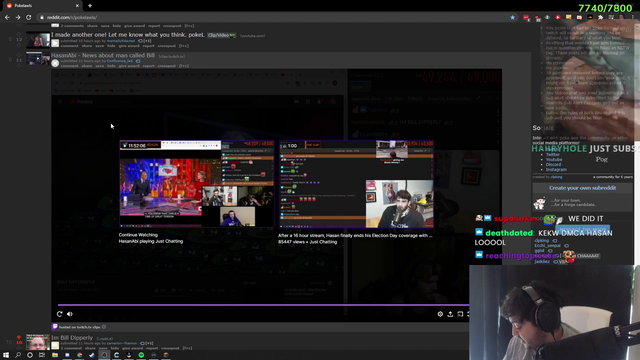Open Spotify from the taskbar
This screenshot has height=360, width=640.
tap(141, 355)
